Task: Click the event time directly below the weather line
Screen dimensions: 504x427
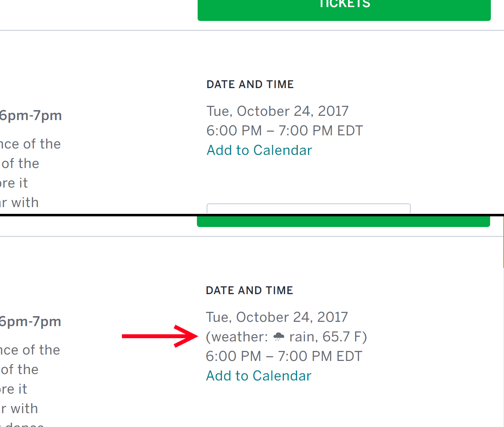Action: pyautogui.click(x=284, y=356)
